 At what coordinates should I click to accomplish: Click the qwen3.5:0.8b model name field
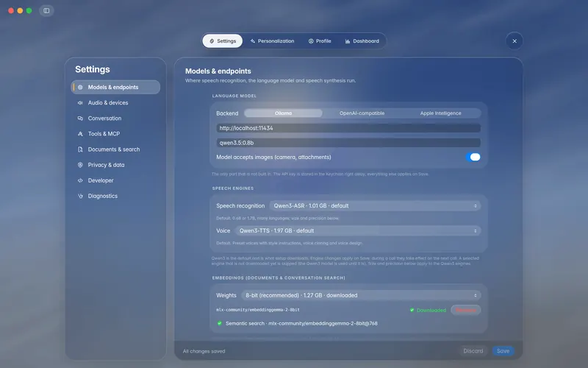[x=348, y=143]
